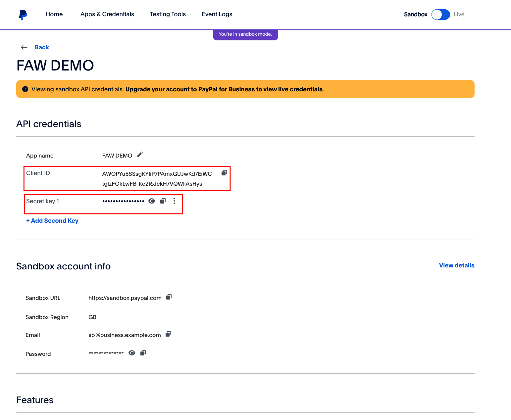Click the back arrow icon
Image resolution: width=511 pixels, height=420 pixels.
click(x=24, y=47)
